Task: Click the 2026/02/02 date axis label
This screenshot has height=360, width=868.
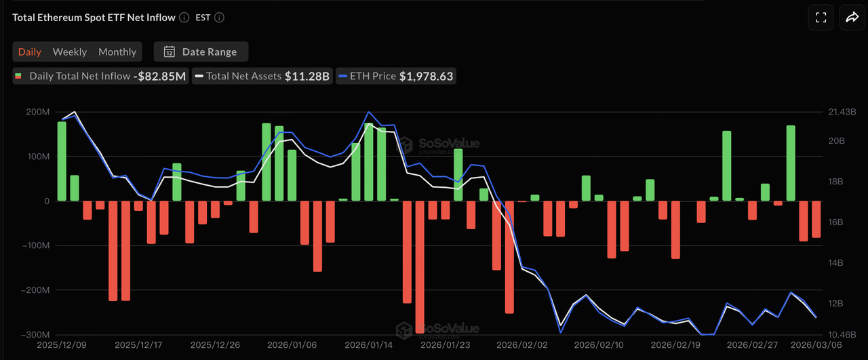Action: click(x=517, y=344)
